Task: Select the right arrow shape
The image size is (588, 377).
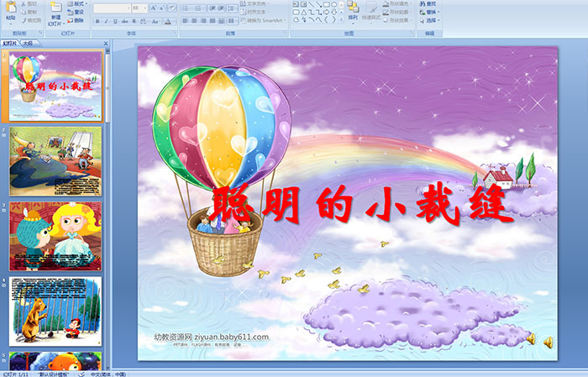Action: 326,13
